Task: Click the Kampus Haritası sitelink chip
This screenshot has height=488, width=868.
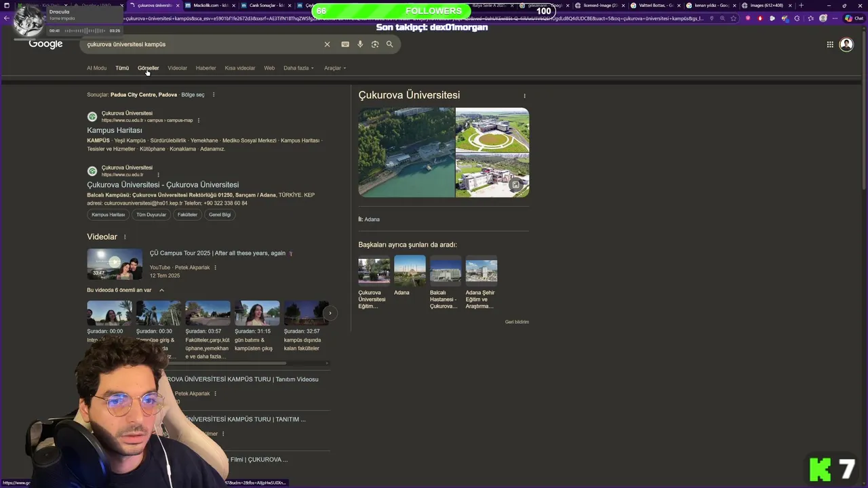Action: (108, 215)
